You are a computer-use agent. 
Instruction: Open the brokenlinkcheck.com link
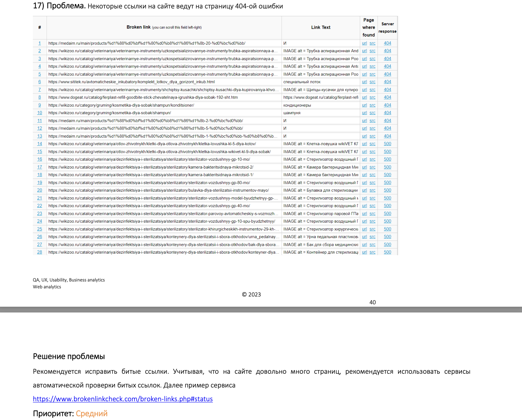pos(123,399)
